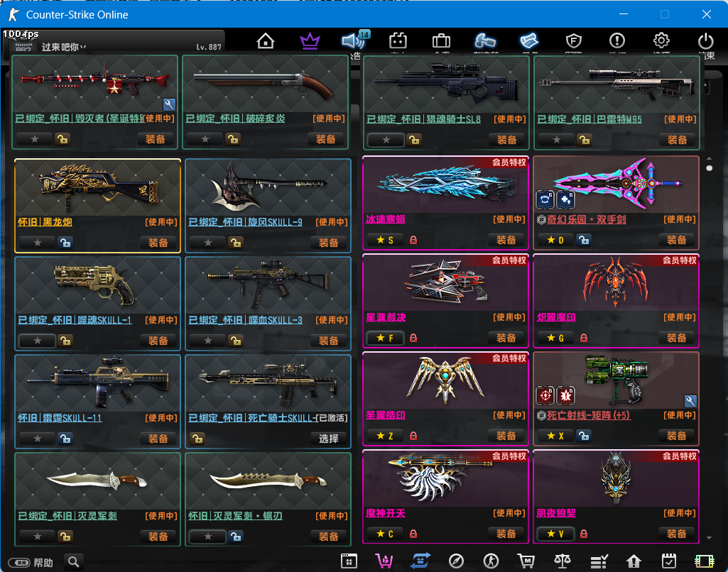Click the red crosshair badge on 死亡射线-矩阵
728x572 pixels.
click(545, 395)
